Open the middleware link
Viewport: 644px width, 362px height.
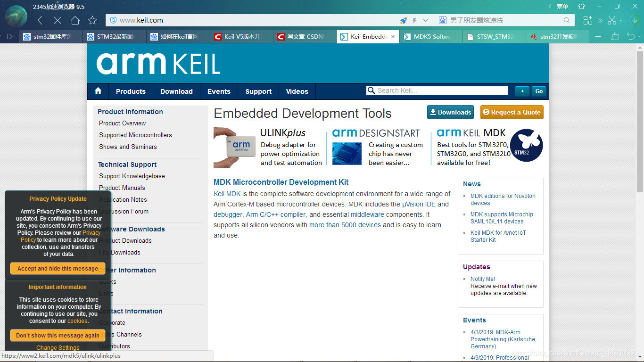(367, 214)
